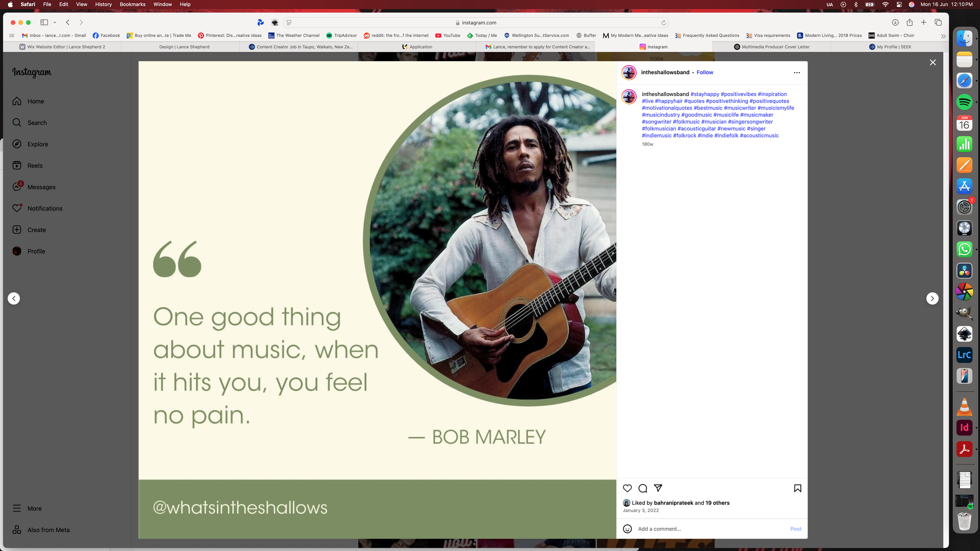
Task: Open macOS Control Center toggles
Action: (899, 4)
